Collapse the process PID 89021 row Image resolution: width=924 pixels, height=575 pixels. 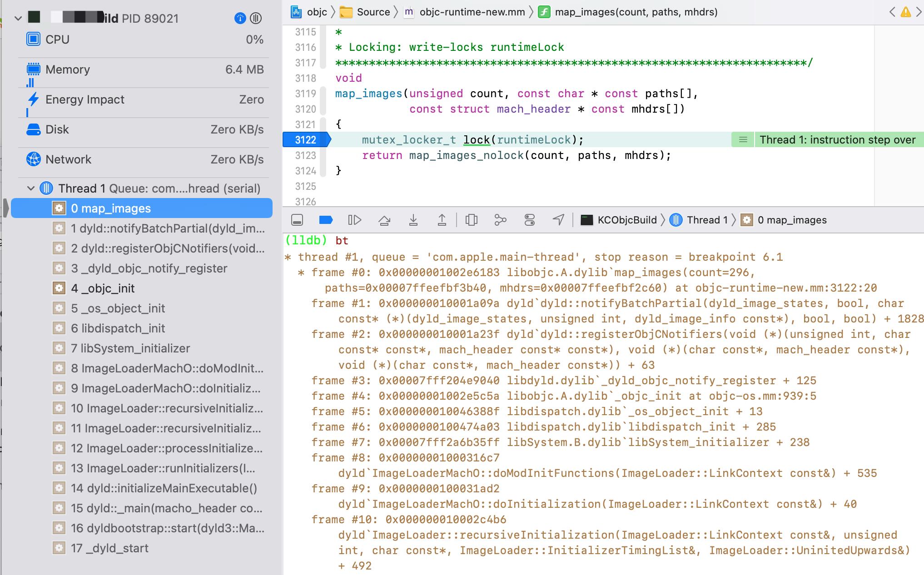pyautogui.click(x=18, y=19)
